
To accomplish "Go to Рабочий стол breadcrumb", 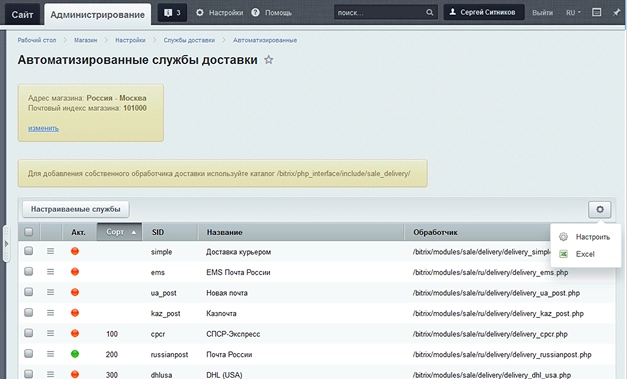I will click(x=37, y=40).
